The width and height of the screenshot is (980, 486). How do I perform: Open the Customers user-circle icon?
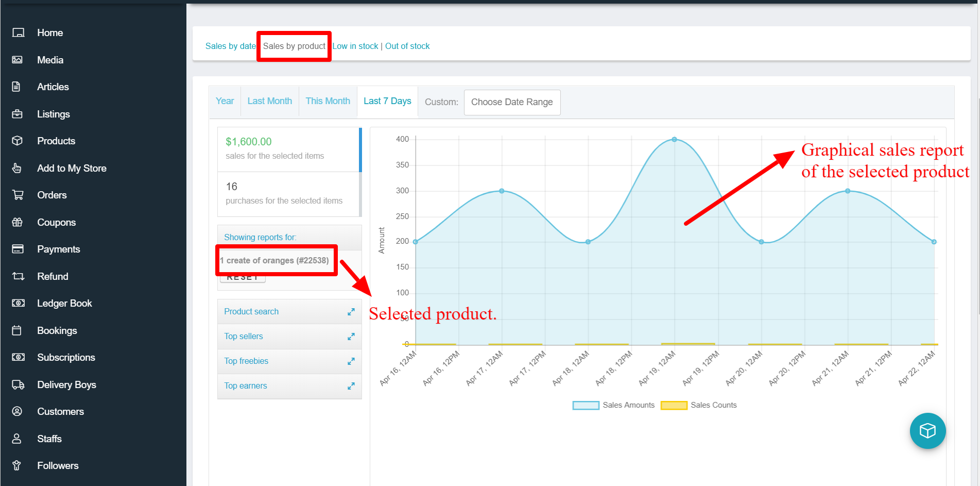17,411
